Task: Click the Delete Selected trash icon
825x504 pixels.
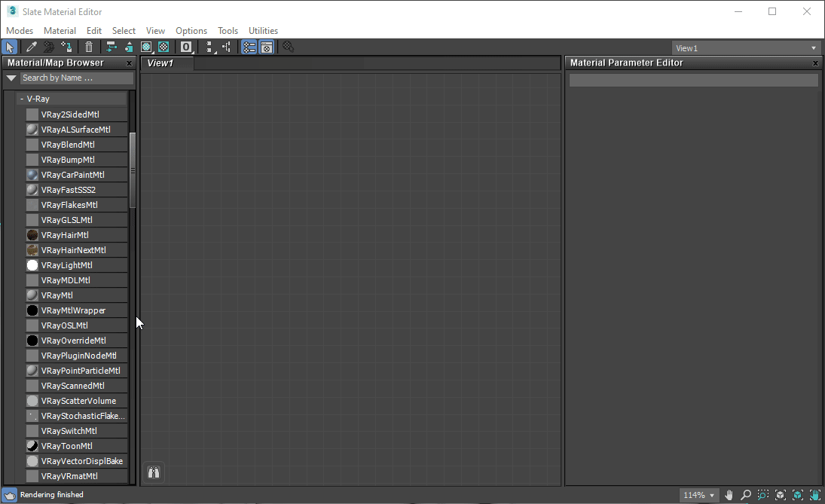Action: pos(90,47)
